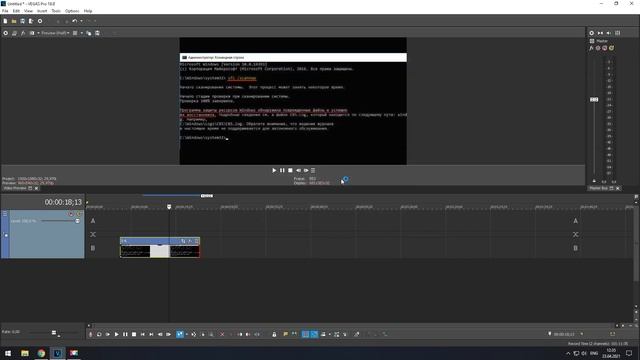
Task: Toggle auto crossfades in timeline toolbar
Action: (x=314, y=334)
